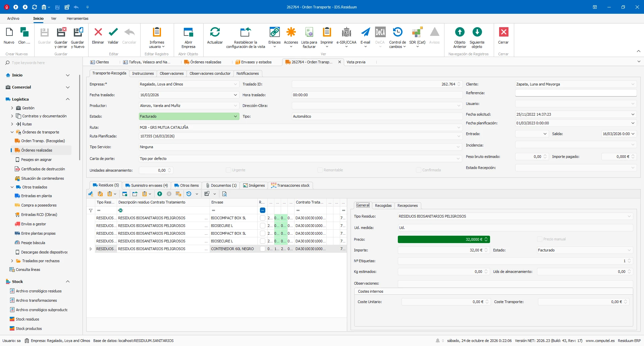Image resolution: width=644 pixels, height=346 pixels.
Task: Open Pesajes sin asignar in sidebar
Action: pyautogui.click(x=36, y=160)
